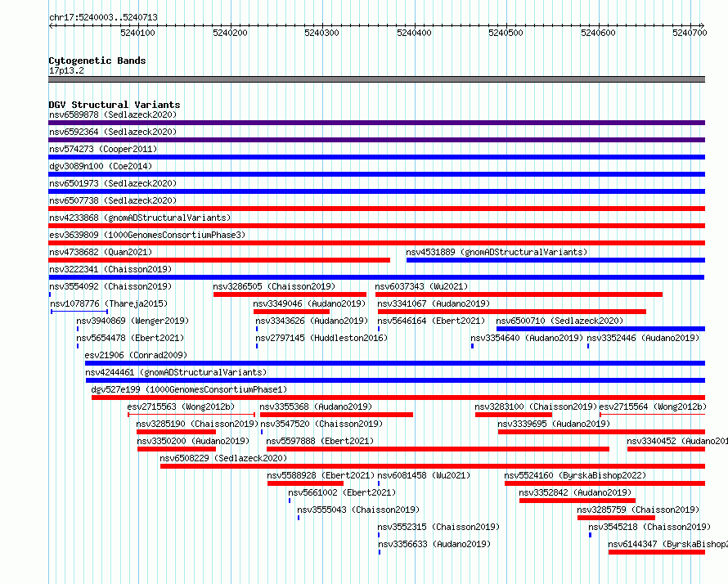Click nsv3545218 (Chaisson2019) label
Viewport: 728px width, 584px height.
pos(649,527)
